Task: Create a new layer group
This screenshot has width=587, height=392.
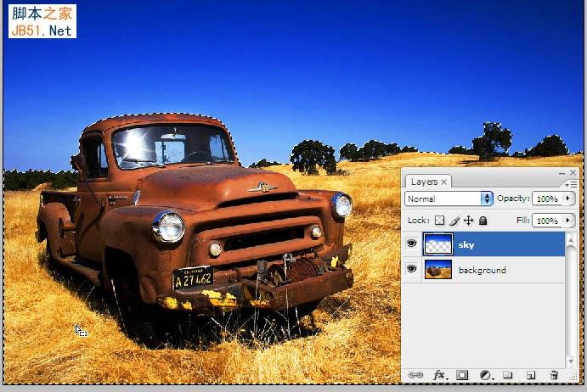Action: pyautogui.click(x=508, y=374)
